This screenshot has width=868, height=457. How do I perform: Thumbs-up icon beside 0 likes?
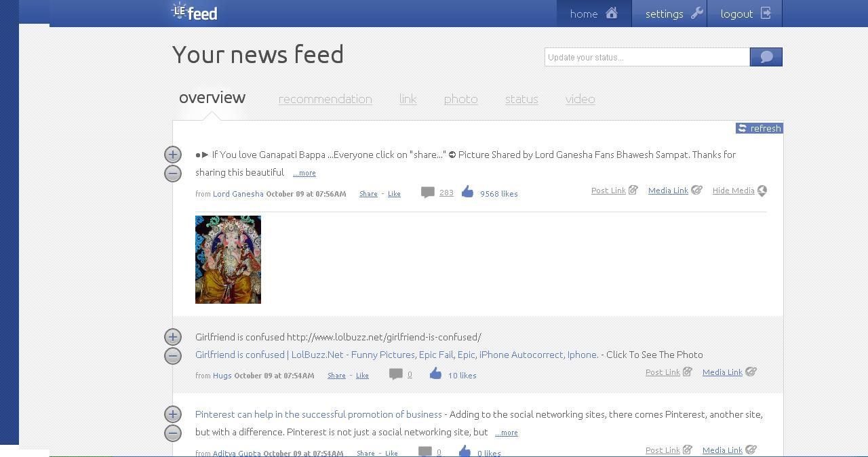pos(465,451)
